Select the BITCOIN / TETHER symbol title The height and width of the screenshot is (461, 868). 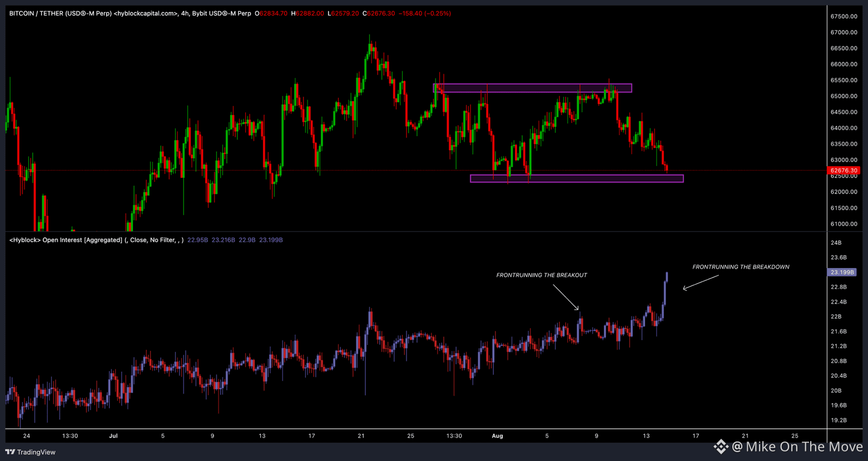click(x=60, y=13)
